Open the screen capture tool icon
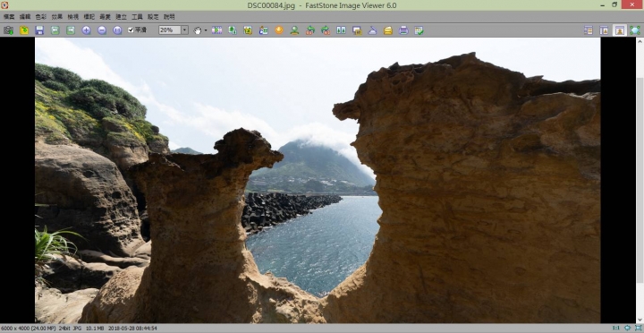644x333 pixels. [357, 30]
